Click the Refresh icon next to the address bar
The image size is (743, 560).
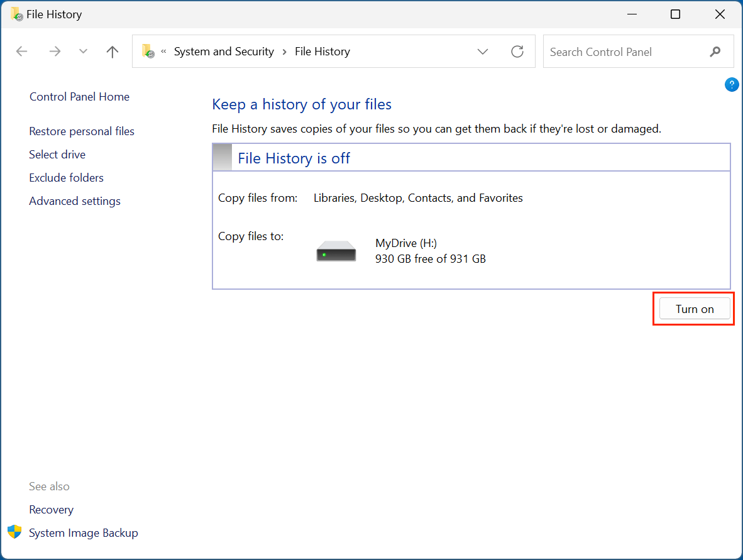click(517, 52)
